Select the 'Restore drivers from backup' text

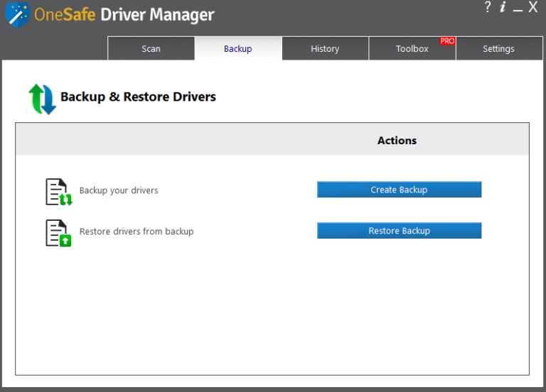[x=136, y=232]
